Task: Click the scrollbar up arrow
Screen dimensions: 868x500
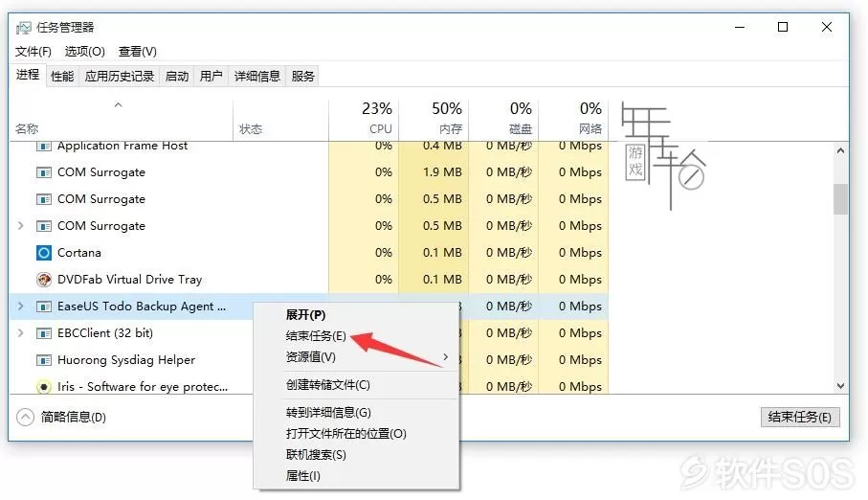Action: (x=840, y=150)
